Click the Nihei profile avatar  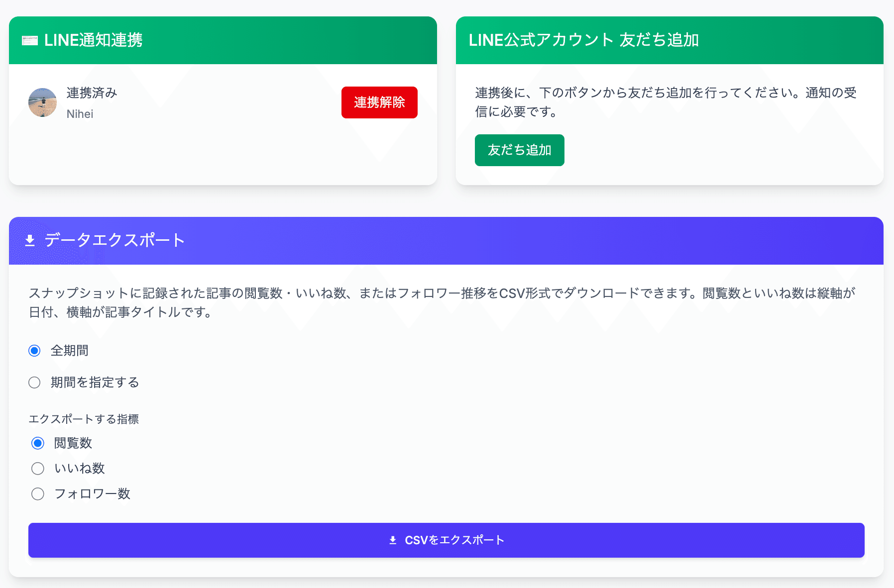42,102
